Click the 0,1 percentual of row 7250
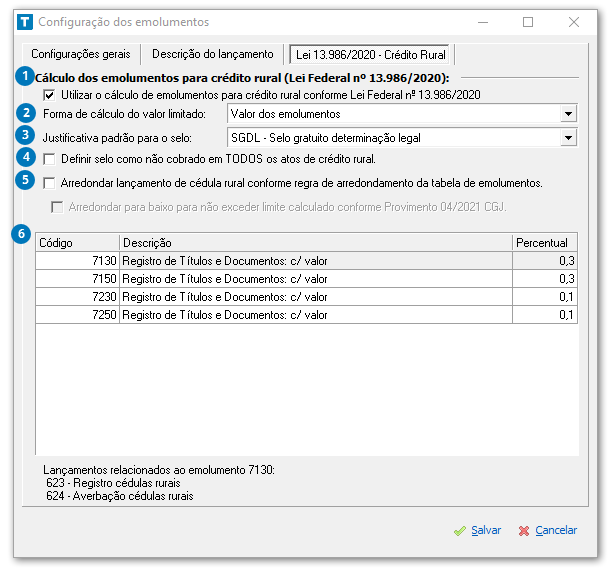611x571 pixels. click(545, 315)
